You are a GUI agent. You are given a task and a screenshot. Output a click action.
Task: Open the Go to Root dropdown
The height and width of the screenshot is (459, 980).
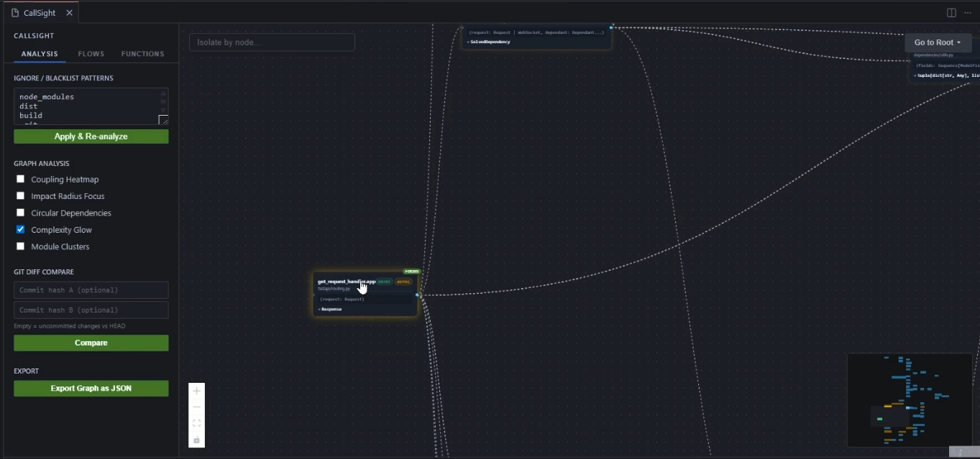pyautogui.click(x=938, y=42)
